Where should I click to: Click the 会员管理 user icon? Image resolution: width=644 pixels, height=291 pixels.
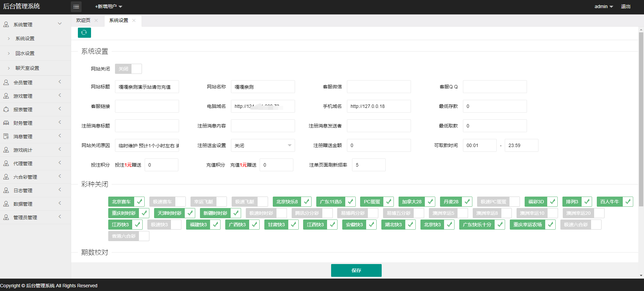pos(6,83)
